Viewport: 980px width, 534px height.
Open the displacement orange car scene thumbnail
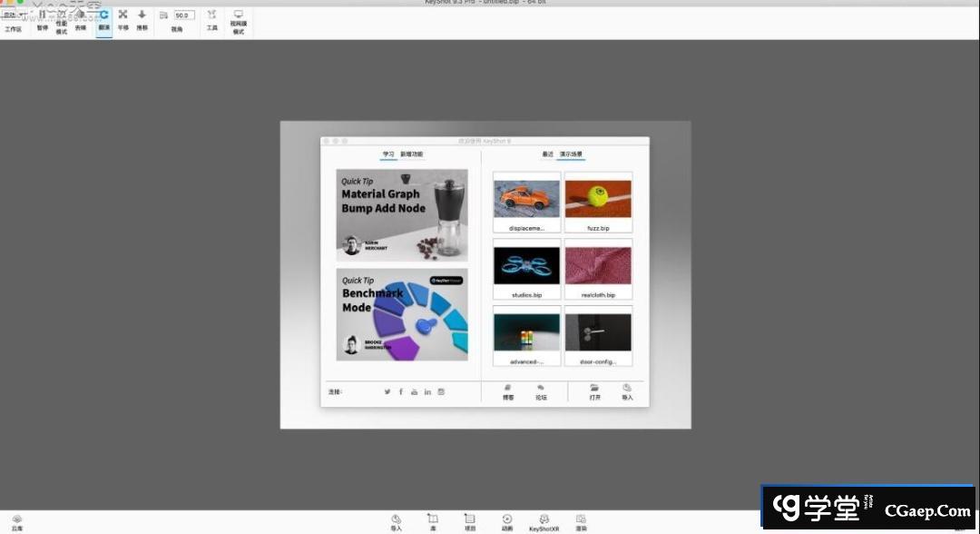[526, 199]
